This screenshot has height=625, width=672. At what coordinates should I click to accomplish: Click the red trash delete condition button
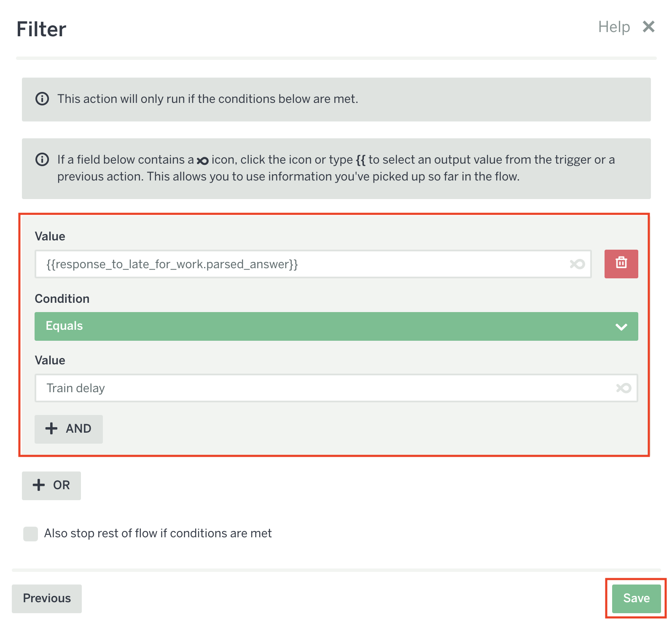click(621, 264)
